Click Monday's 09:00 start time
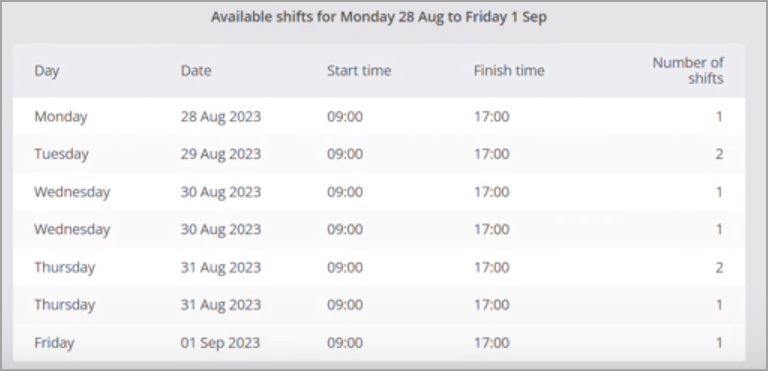 pos(345,117)
